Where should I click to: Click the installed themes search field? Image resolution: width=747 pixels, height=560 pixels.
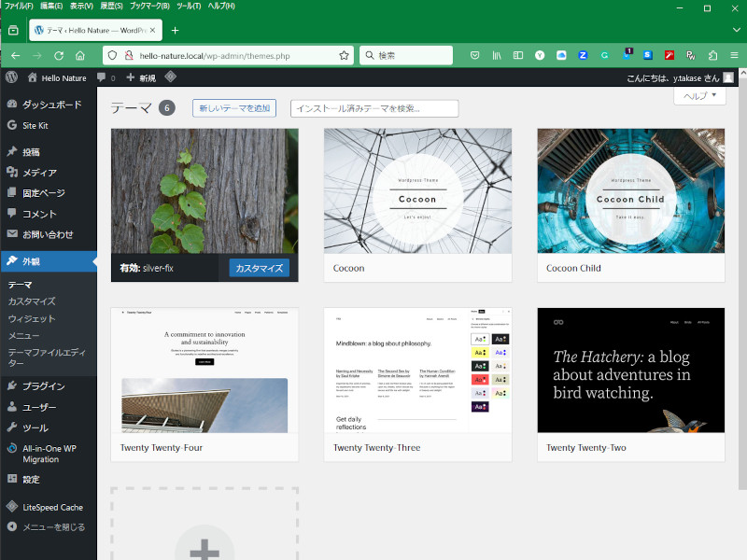(x=374, y=108)
